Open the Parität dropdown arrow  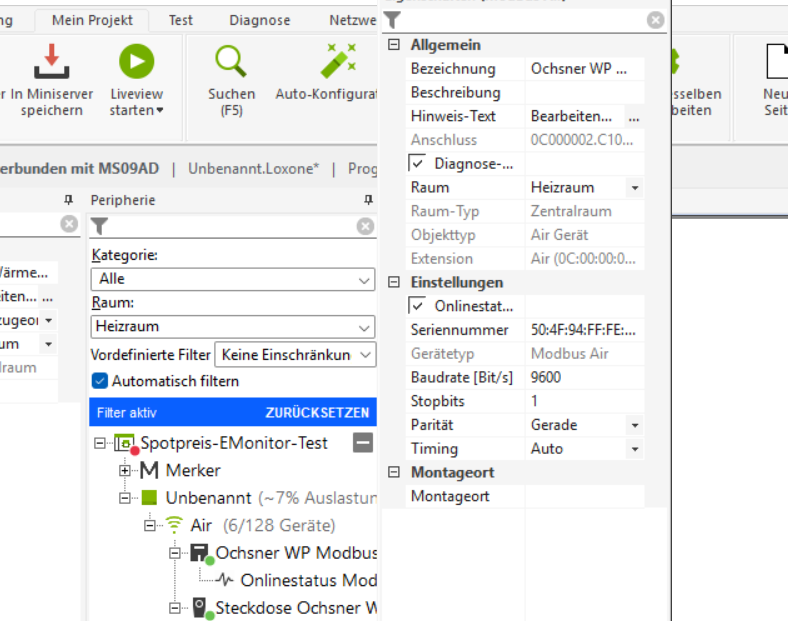635,426
